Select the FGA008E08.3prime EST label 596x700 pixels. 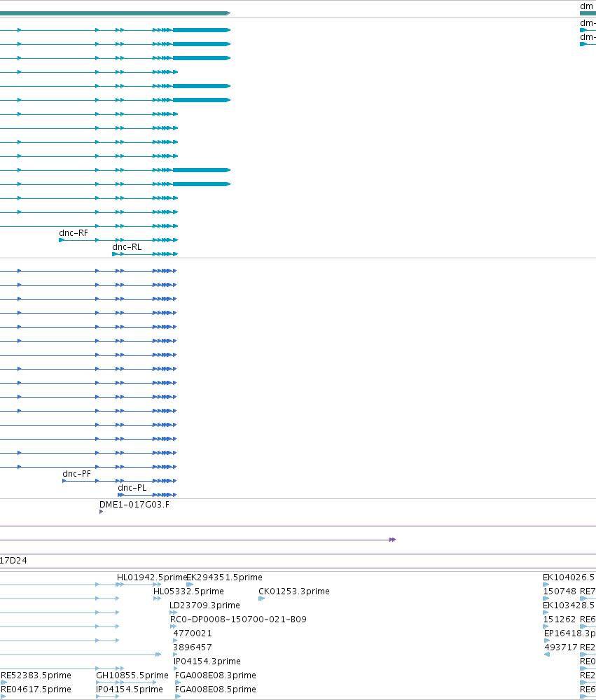pos(215,675)
